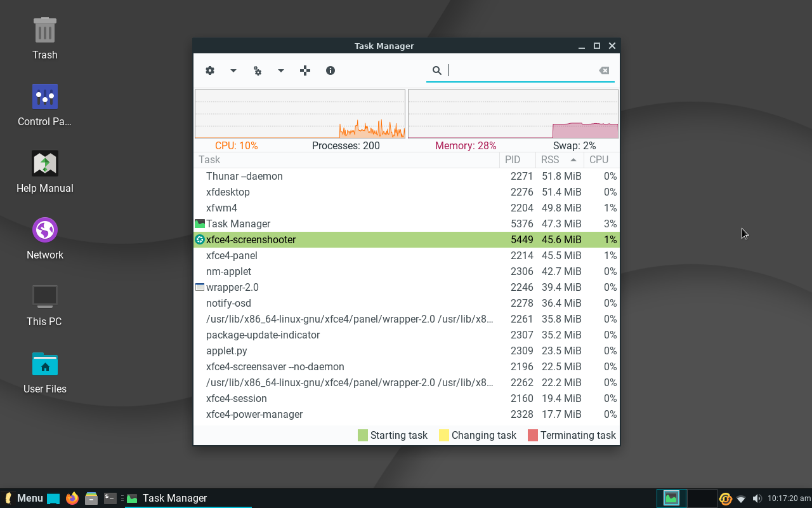Open the settings dropdown arrow in the toolbar
The width and height of the screenshot is (812, 508).
coord(232,70)
